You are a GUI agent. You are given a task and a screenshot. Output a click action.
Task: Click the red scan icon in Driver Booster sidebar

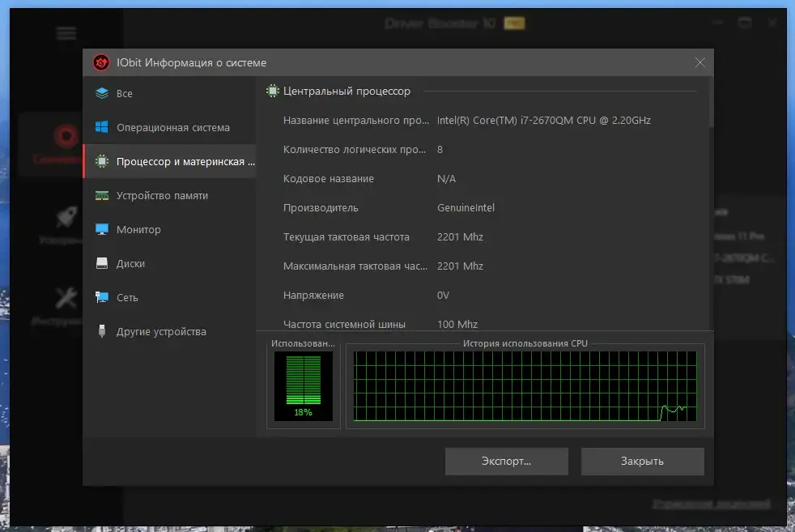click(66, 136)
